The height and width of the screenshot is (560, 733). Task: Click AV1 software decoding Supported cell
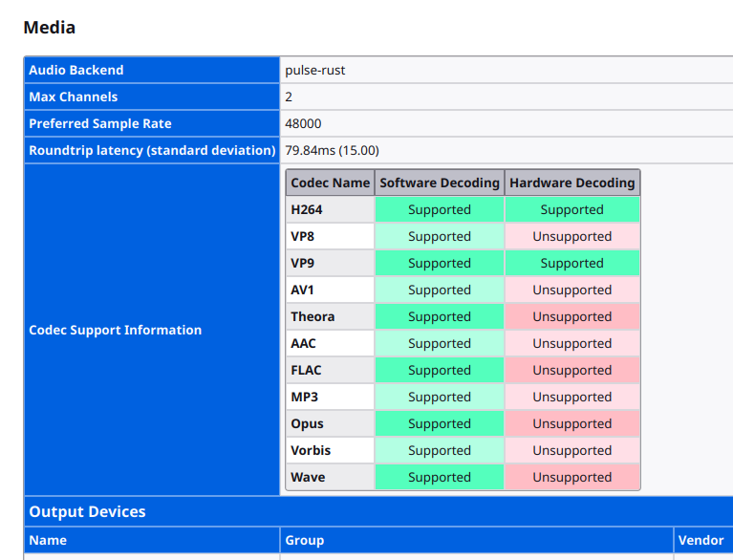click(x=440, y=290)
